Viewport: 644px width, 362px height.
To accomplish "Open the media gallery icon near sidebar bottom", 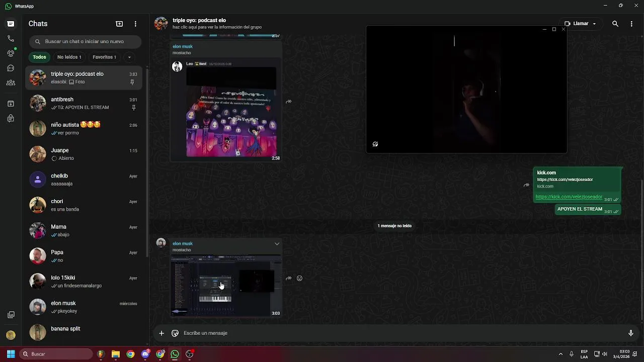I will pos(11,315).
